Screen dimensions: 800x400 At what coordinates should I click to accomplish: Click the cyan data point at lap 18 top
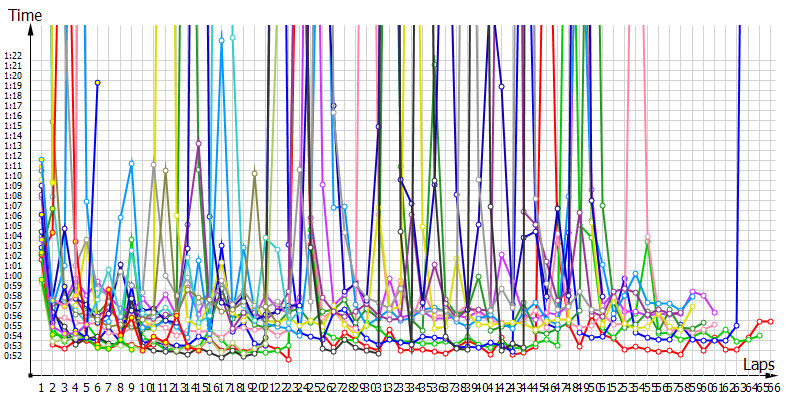[232, 38]
